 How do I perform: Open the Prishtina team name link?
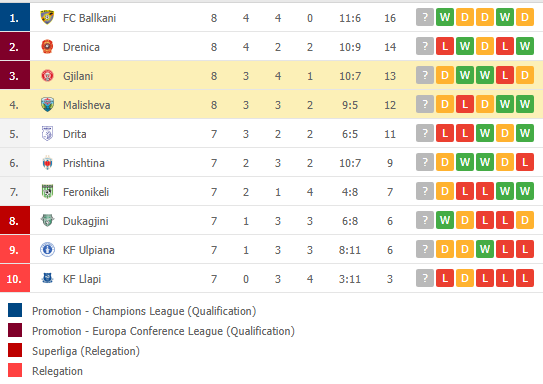(84, 163)
